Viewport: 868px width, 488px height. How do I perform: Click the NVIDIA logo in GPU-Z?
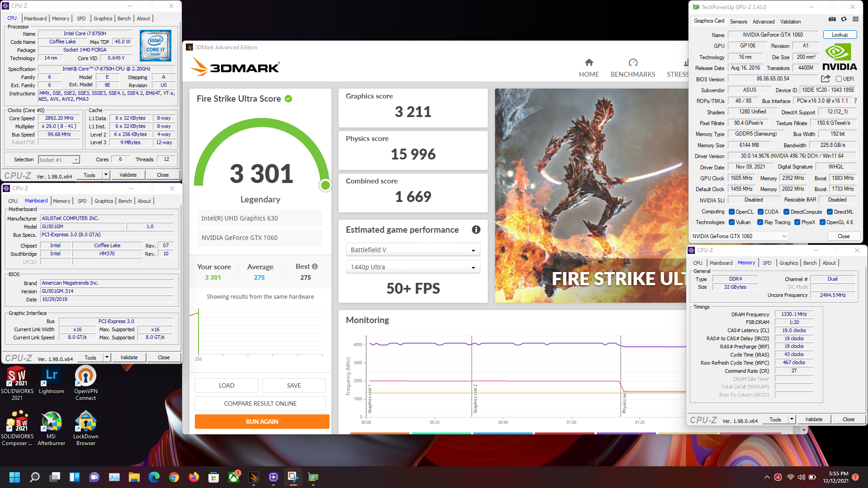[x=839, y=57]
